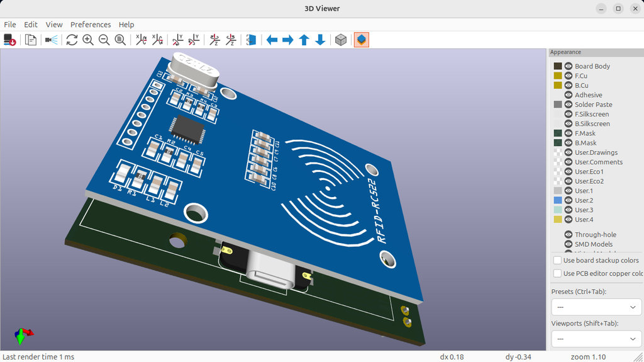Click the reload board icon

pyautogui.click(x=10, y=40)
